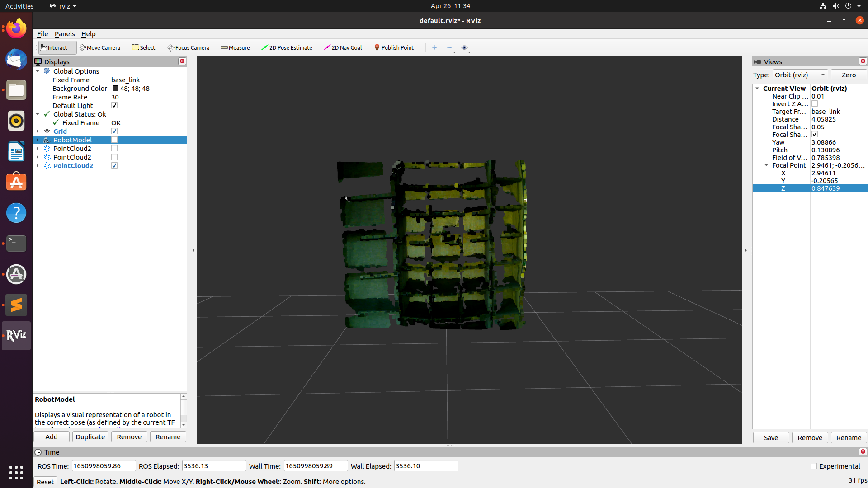Close the Time panel
The width and height of the screenshot is (868, 488).
(x=863, y=451)
